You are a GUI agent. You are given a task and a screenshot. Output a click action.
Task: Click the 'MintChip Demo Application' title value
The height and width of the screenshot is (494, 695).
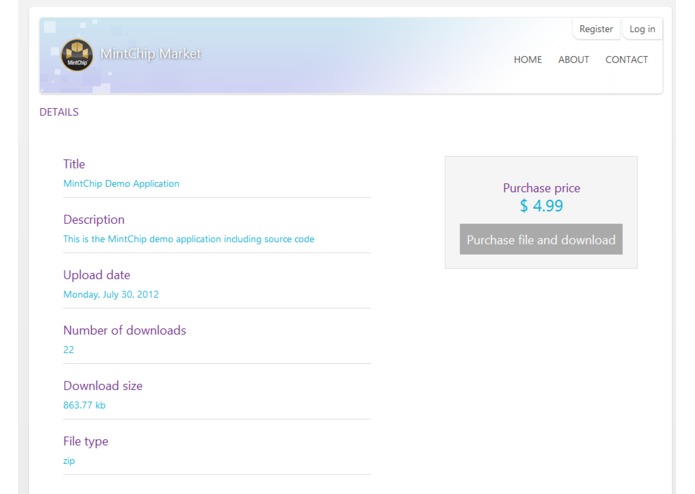click(x=121, y=183)
